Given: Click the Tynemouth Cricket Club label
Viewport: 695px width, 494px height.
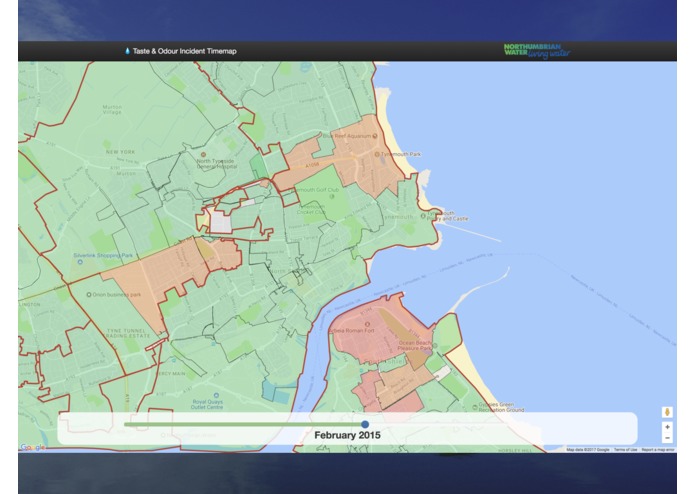Looking at the screenshot, I should pyautogui.click(x=311, y=209).
